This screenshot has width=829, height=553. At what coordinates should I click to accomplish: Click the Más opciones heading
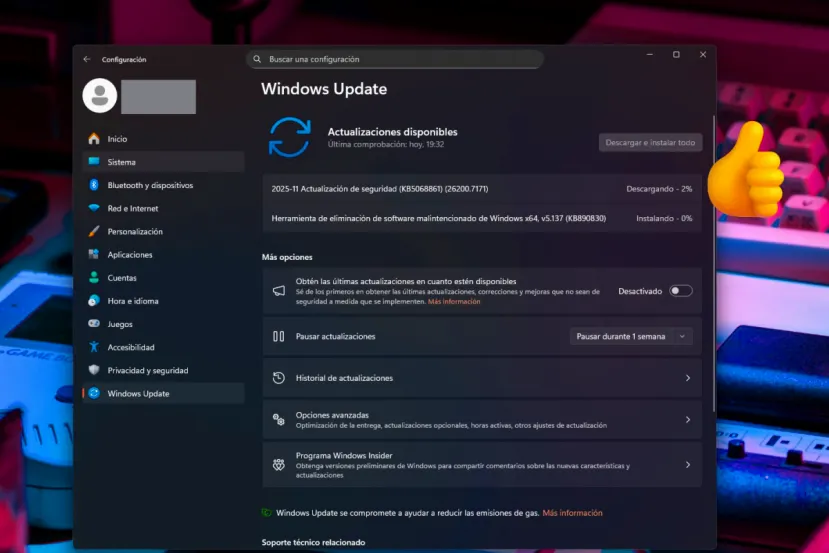pos(287,257)
